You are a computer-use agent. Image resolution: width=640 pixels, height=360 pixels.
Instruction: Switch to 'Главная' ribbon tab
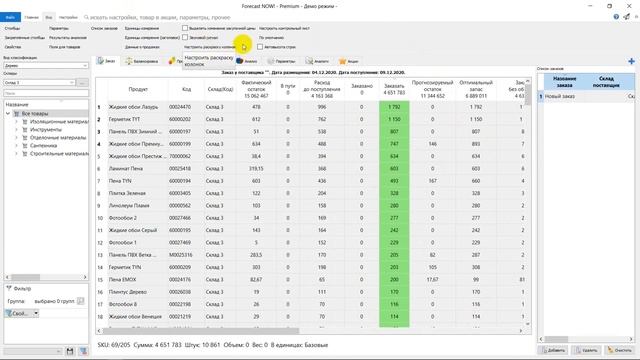31,18
